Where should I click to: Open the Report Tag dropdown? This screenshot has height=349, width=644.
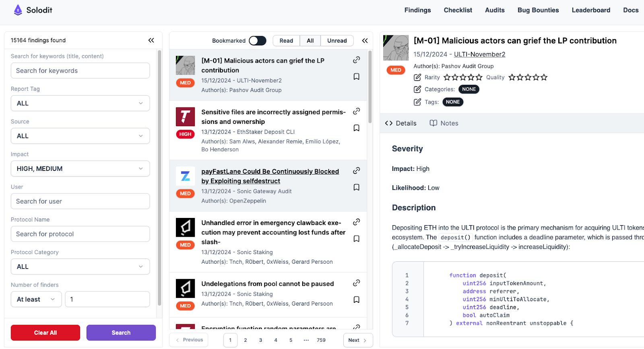click(80, 103)
